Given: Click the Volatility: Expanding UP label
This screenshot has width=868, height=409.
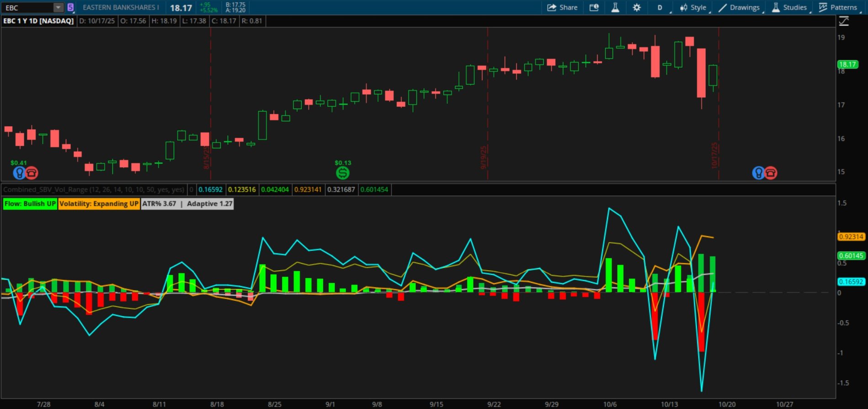Looking at the screenshot, I should point(99,204).
